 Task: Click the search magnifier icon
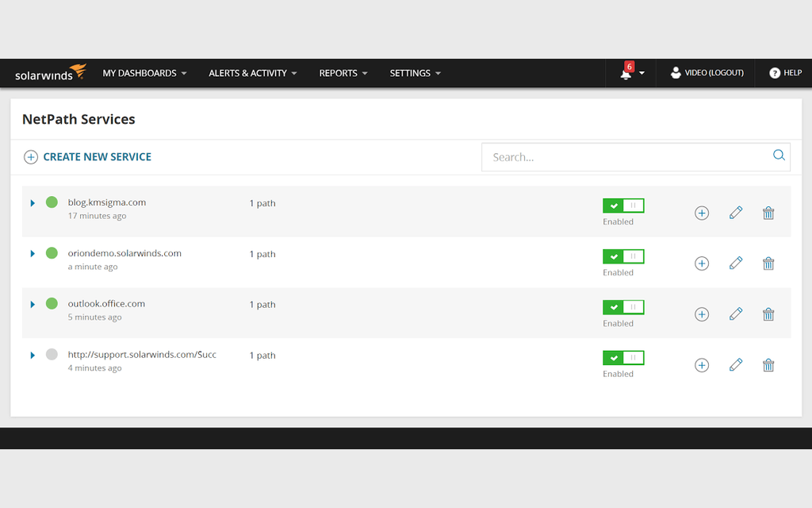779,156
